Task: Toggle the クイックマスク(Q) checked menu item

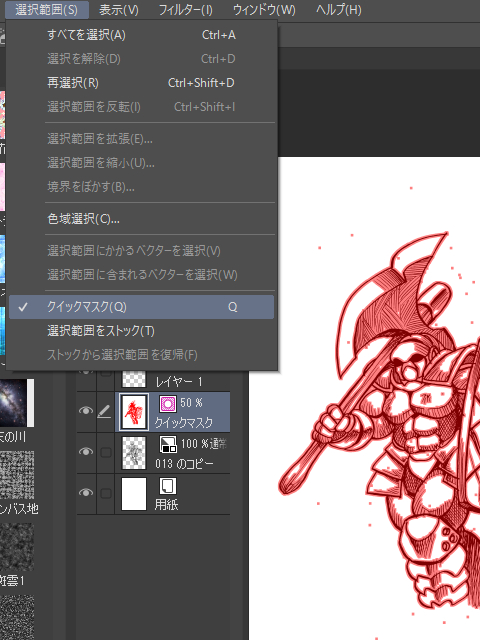Action: (x=141, y=307)
